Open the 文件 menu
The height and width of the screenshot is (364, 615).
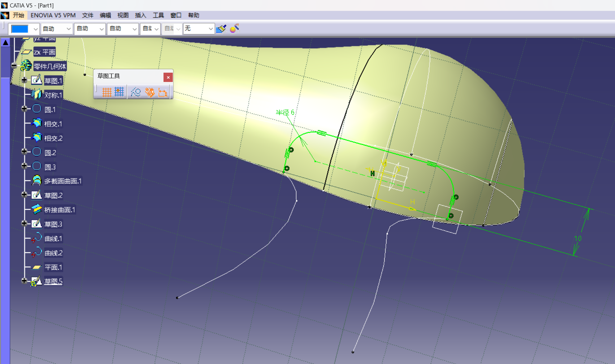coord(88,15)
